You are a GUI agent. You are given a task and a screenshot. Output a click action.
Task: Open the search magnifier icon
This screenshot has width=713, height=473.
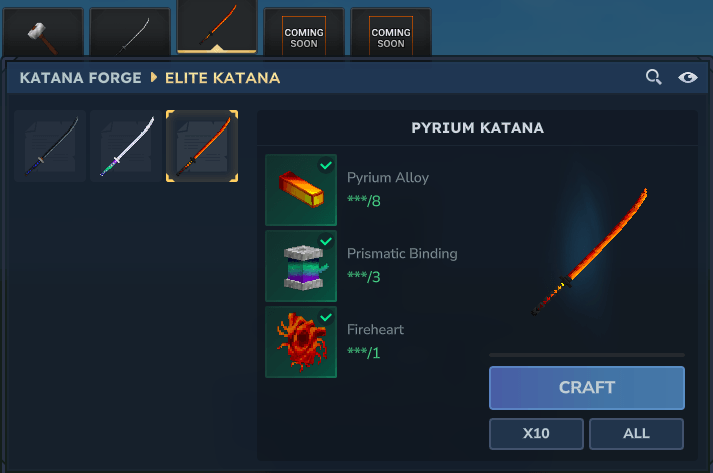[653, 77]
